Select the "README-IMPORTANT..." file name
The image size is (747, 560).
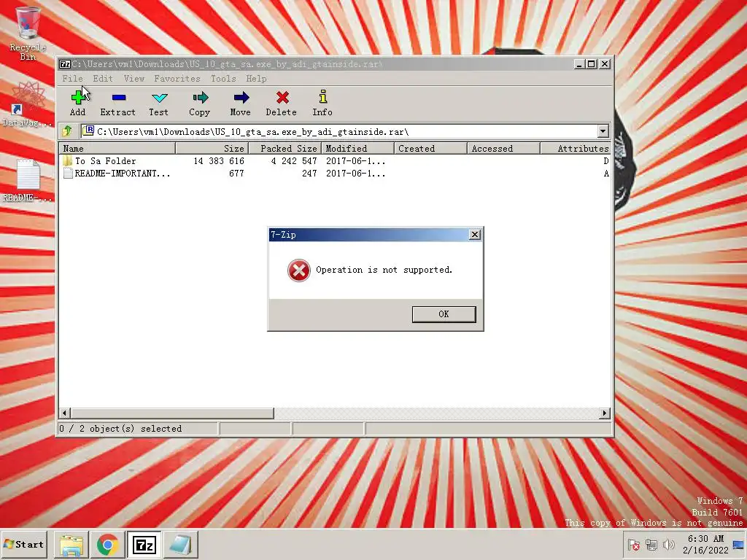[123, 174]
